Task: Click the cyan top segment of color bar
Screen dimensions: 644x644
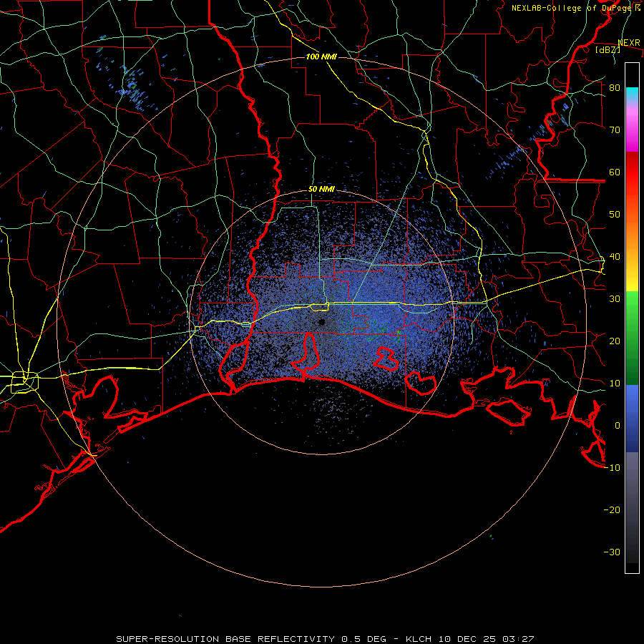Action: point(632,93)
